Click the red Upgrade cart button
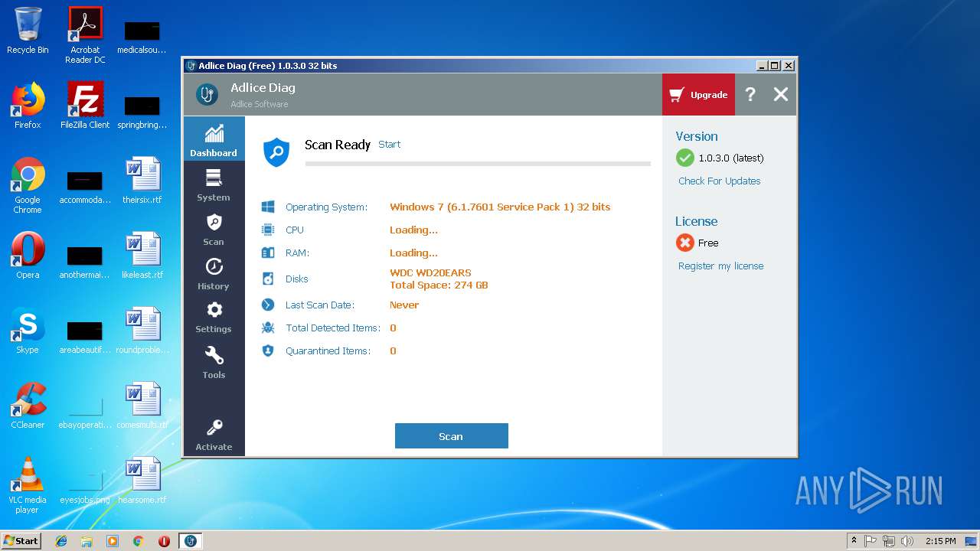 click(698, 95)
